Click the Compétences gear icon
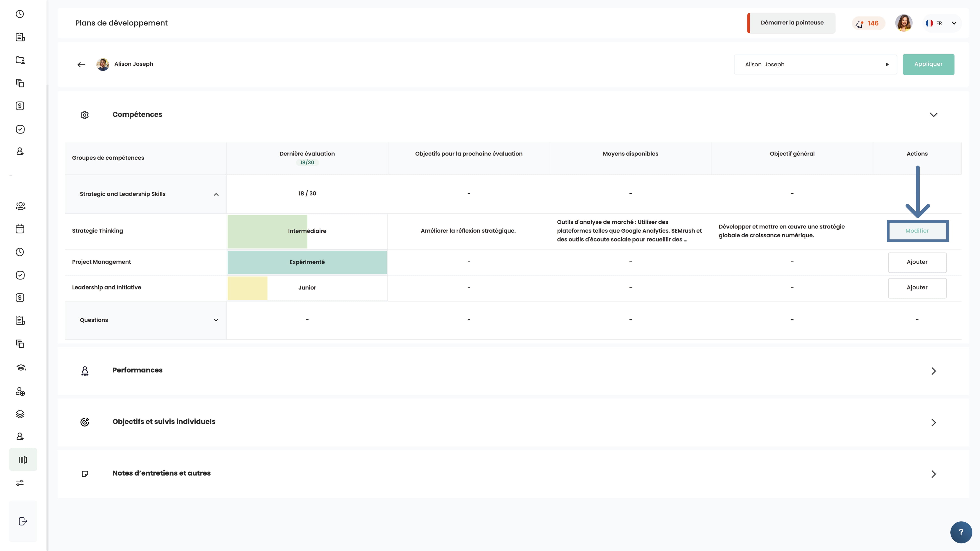The image size is (980, 551). (x=85, y=115)
